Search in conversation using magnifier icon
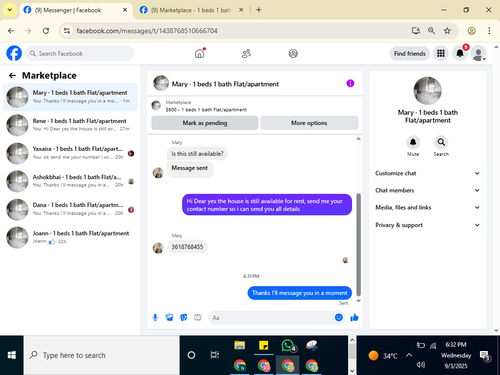 [441, 142]
